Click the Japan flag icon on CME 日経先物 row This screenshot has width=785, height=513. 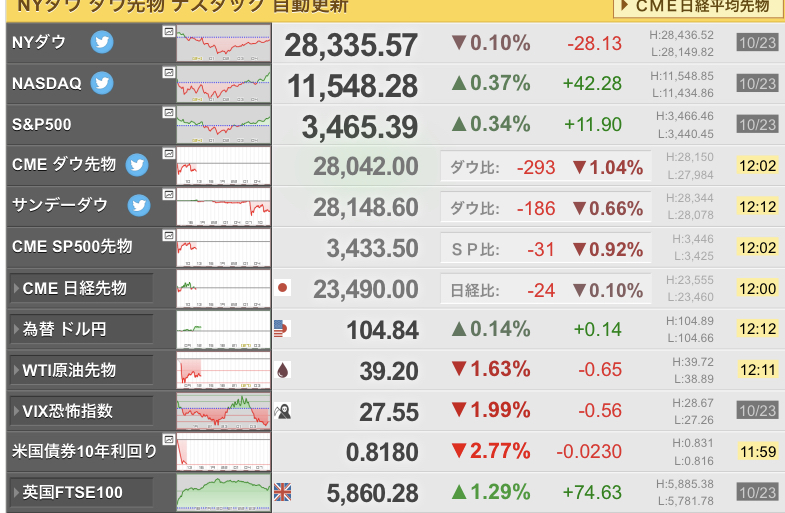[282, 288]
